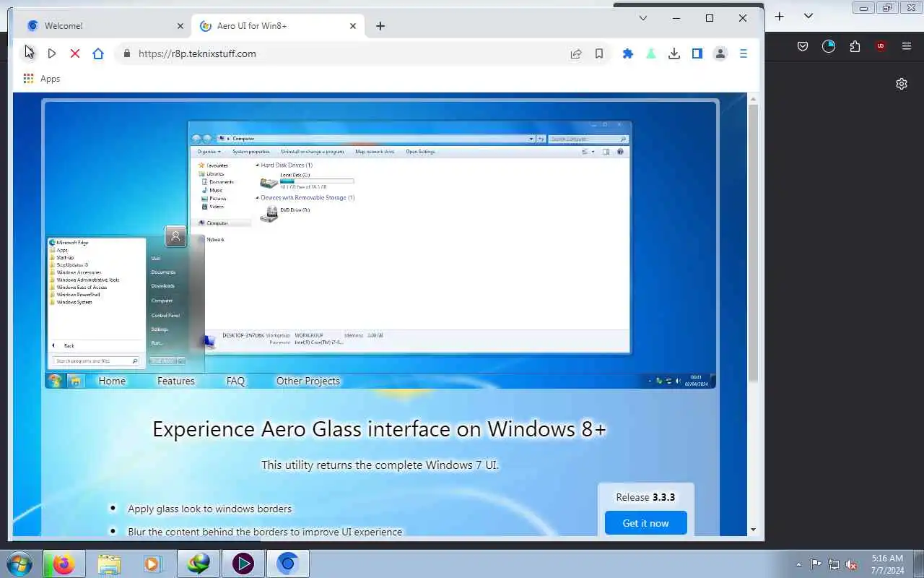The height and width of the screenshot is (578, 924).
Task: Launch Firefox from the taskbar
Action: (64, 564)
